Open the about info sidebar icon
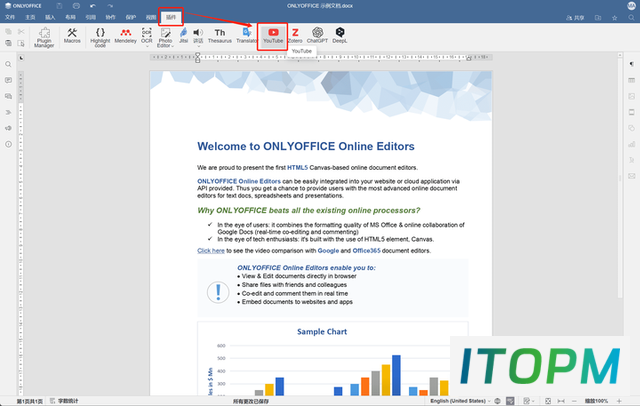This screenshot has height=406, width=640. [x=8, y=144]
